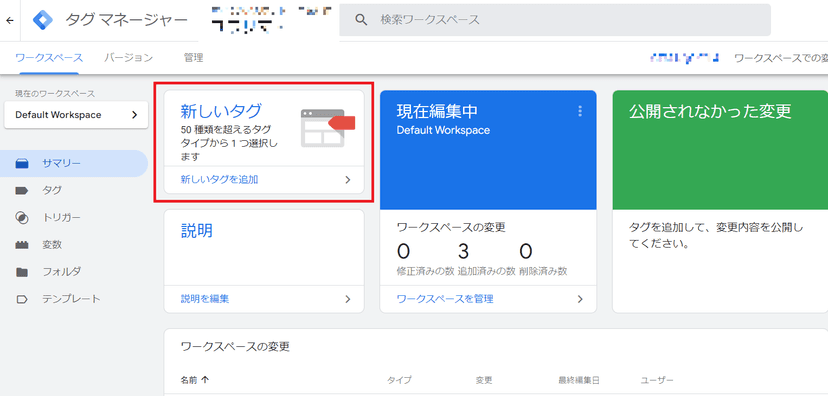Click the 変更 column header
This screenshot has width=828, height=396.
(x=484, y=380)
